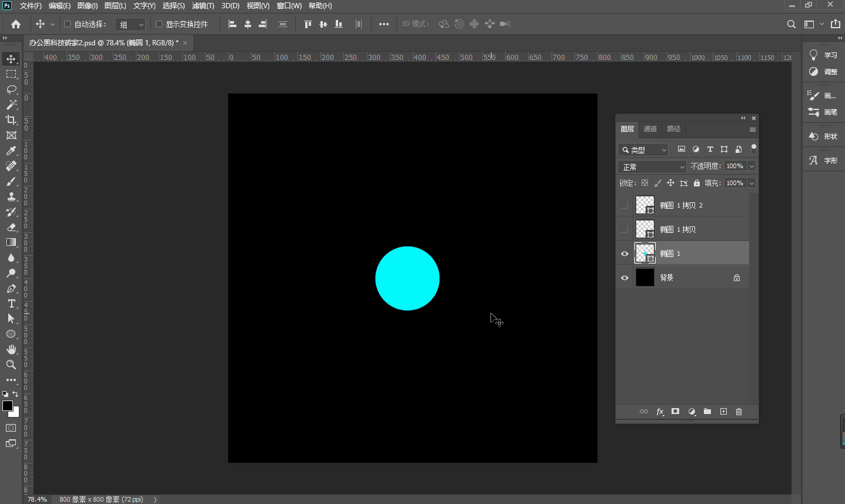Select the Zoom tool in the toolbar
845x504 pixels.
click(x=11, y=365)
